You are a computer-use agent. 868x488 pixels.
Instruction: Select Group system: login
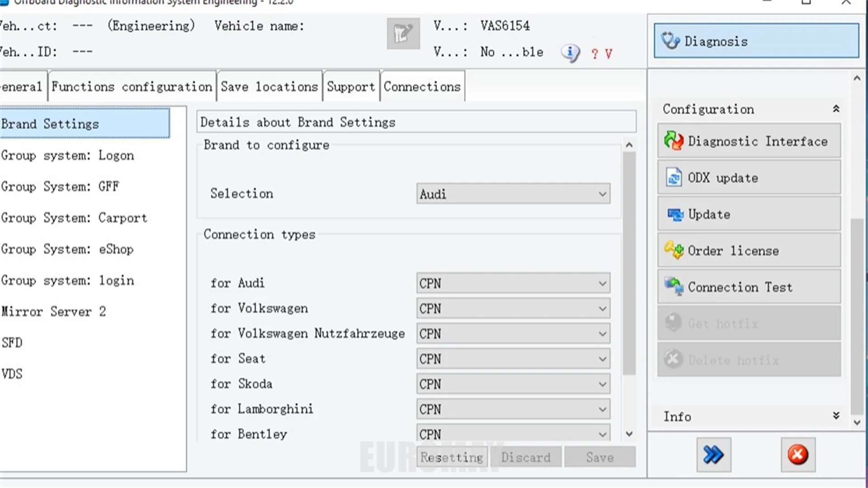(68, 280)
